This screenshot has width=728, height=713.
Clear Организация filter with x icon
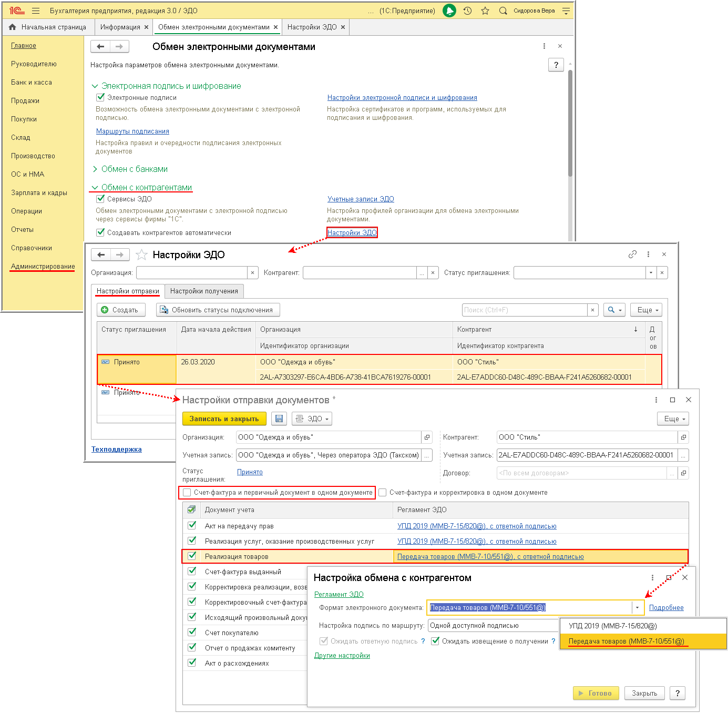[253, 273]
